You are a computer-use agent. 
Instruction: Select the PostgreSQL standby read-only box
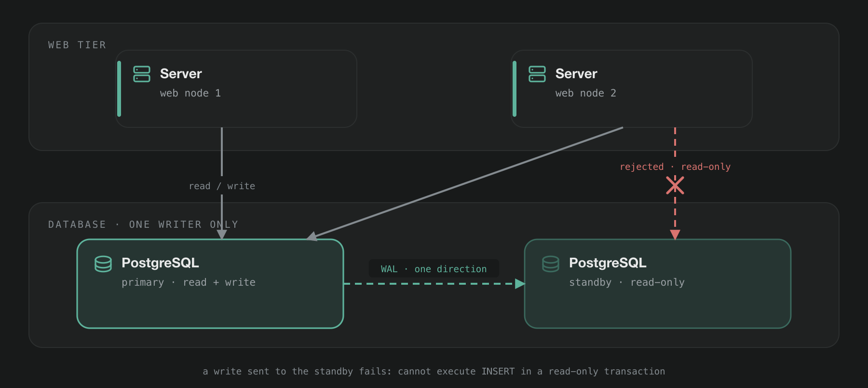pyautogui.click(x=658, y=284)
